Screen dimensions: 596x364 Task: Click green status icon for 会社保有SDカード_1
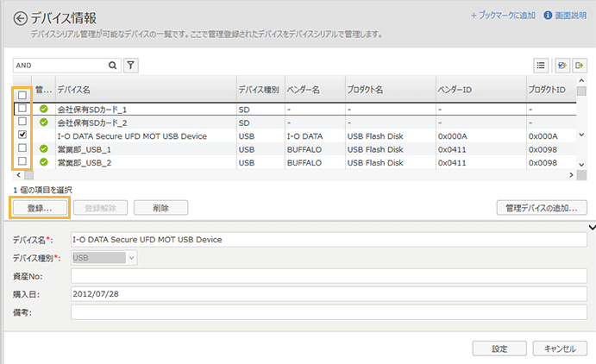[44, 109]
